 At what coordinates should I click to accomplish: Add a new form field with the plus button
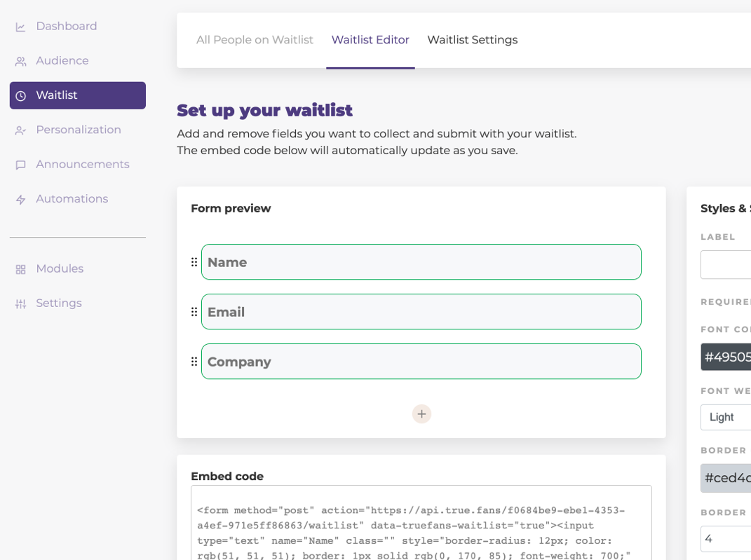pyautogui.click(x=421, y=414)
